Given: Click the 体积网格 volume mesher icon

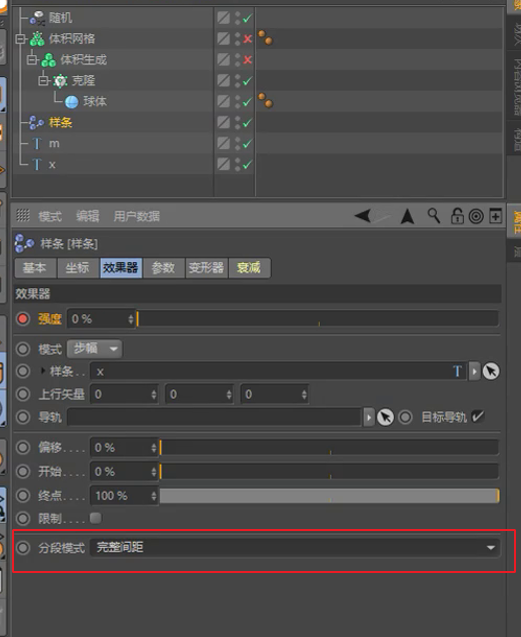Looking at the screenshot, I should (x=37, y=39).
